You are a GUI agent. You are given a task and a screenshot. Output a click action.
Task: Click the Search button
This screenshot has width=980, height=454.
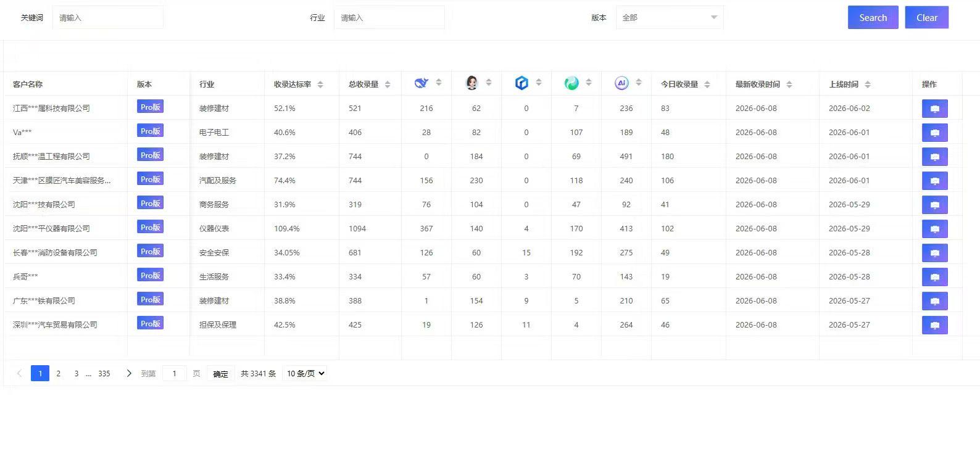point(873,17)
